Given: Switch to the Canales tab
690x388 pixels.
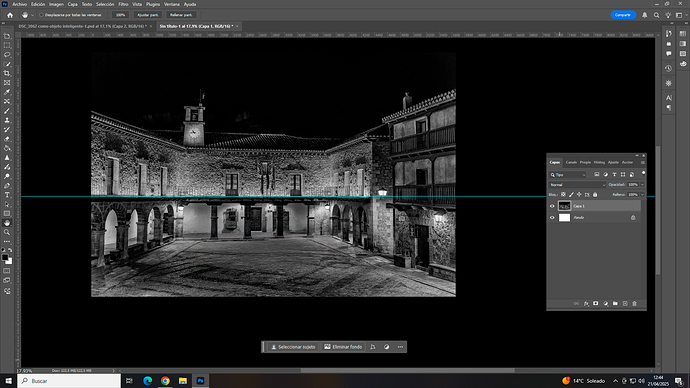Looking at the screenshot, I should [x=571, y=162].
